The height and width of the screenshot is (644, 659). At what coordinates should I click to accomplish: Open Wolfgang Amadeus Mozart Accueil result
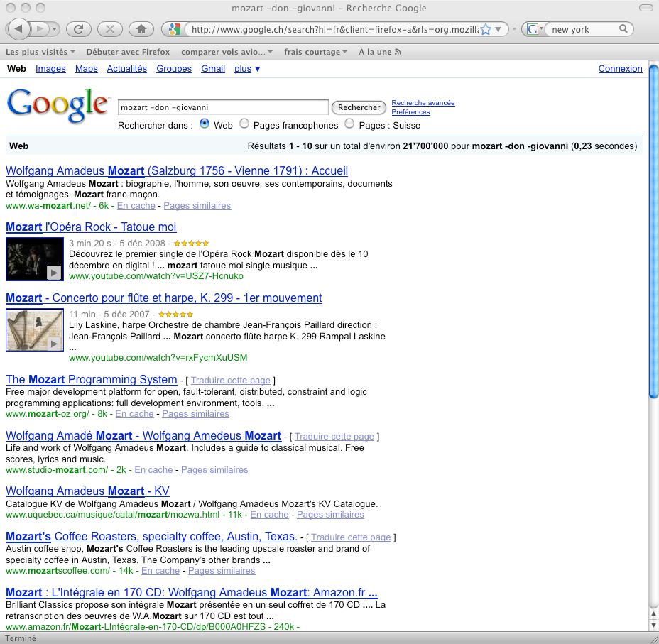pos(177,170)
